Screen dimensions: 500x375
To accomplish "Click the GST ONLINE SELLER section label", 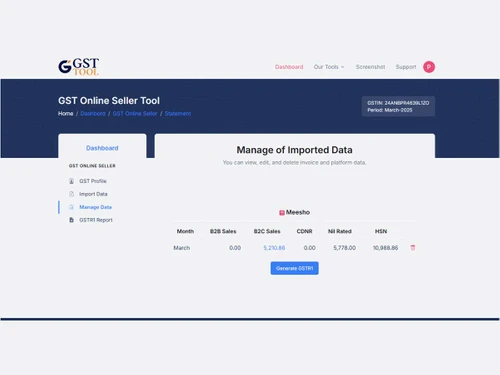I will click(x=92, y=166).
